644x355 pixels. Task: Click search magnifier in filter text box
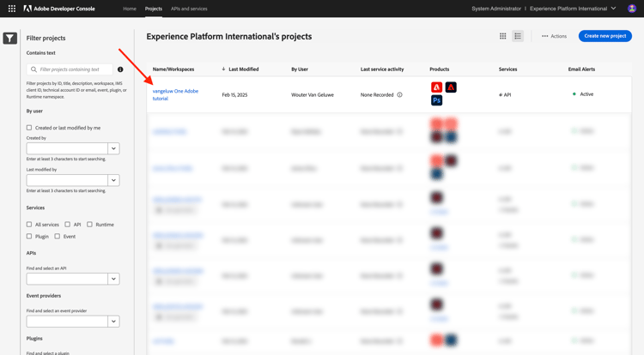click(33, 69)
